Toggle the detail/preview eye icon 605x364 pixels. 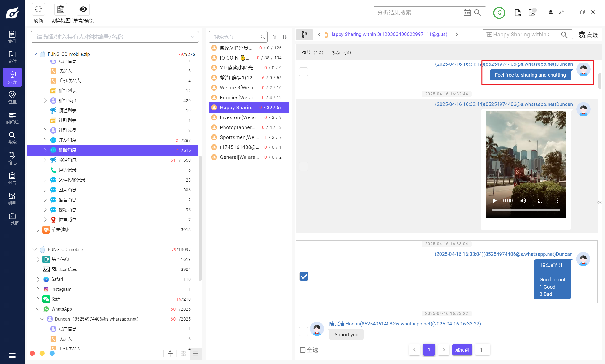[83, 9]
